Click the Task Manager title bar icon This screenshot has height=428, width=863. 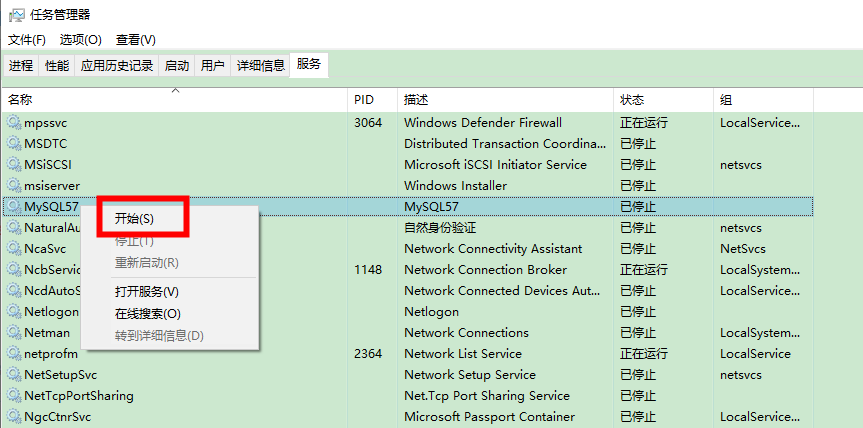point(16,15)
